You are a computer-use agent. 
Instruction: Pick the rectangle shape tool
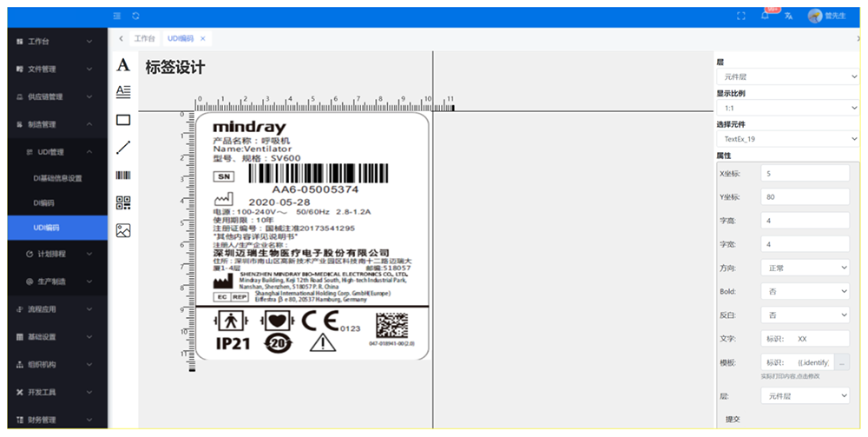click(123, 120)
